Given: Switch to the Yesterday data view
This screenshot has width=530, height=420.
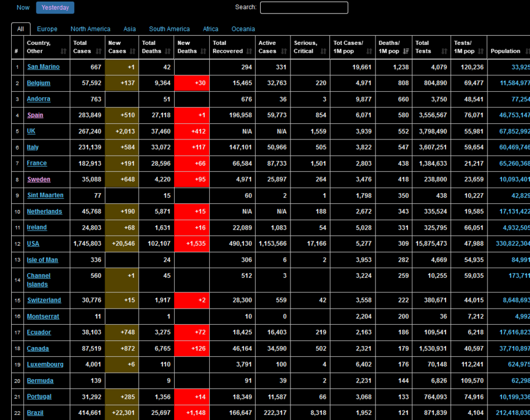Looking at the screenshot, I should [55, 7].
